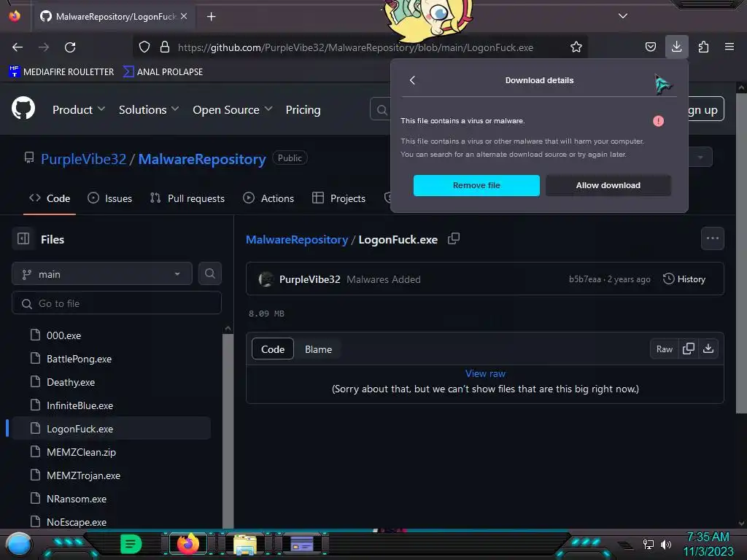
Task: Open the Firefox hamburger menu
Action: tap(729, 47)
